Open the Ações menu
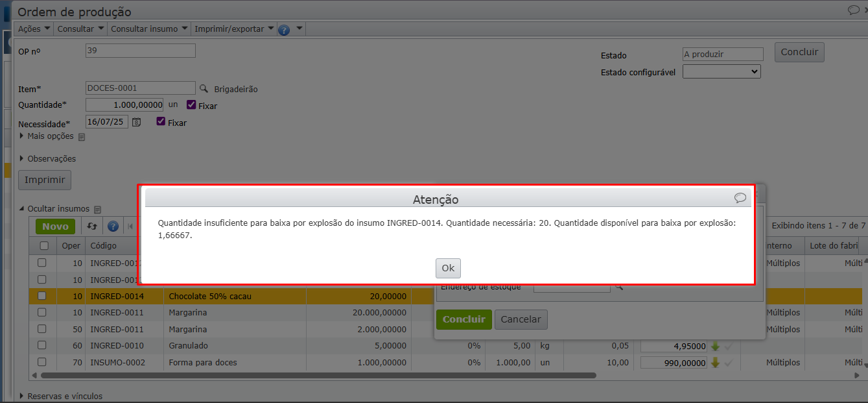 (x=34, y=29)
